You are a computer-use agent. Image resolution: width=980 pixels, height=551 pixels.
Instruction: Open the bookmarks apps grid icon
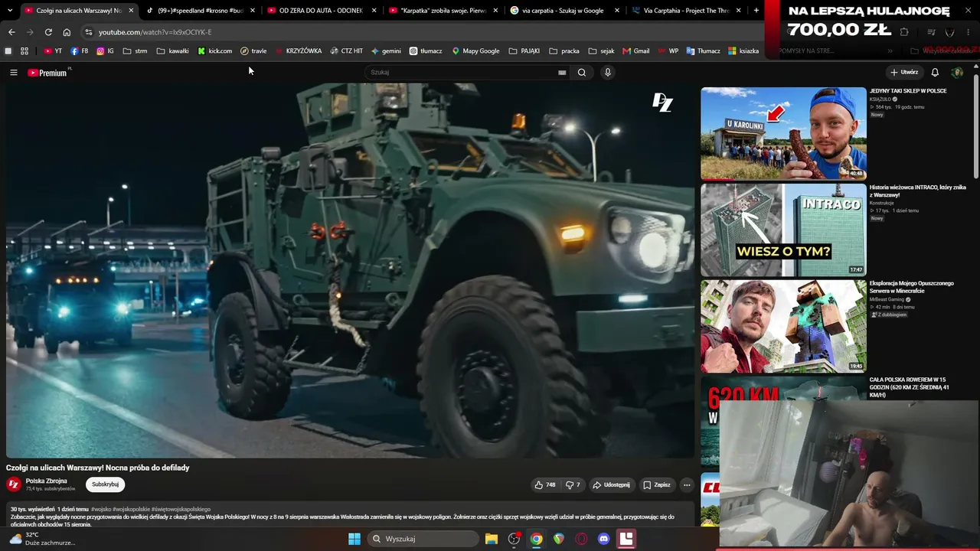[x=24, y=51]
